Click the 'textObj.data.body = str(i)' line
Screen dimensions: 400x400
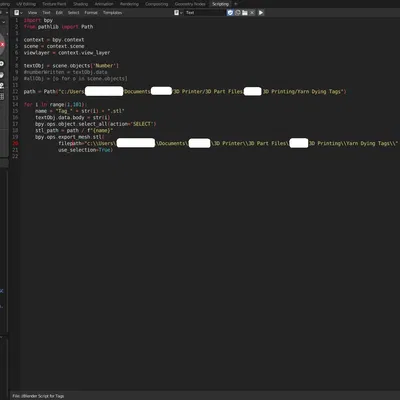[72, 117]
